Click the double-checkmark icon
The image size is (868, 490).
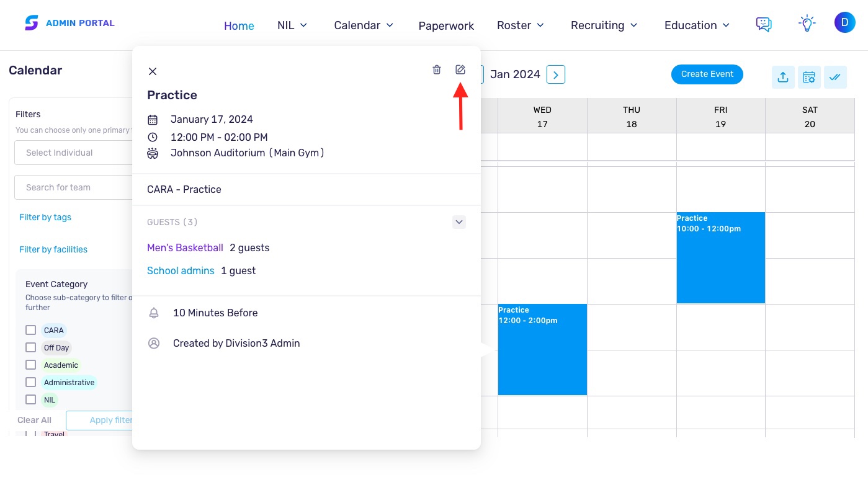(x=835, y=77)
